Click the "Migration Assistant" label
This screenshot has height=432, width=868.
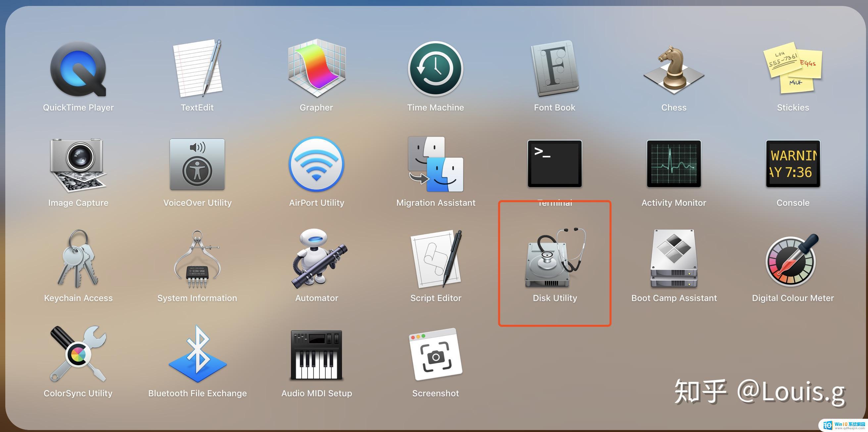click(436, 203)
